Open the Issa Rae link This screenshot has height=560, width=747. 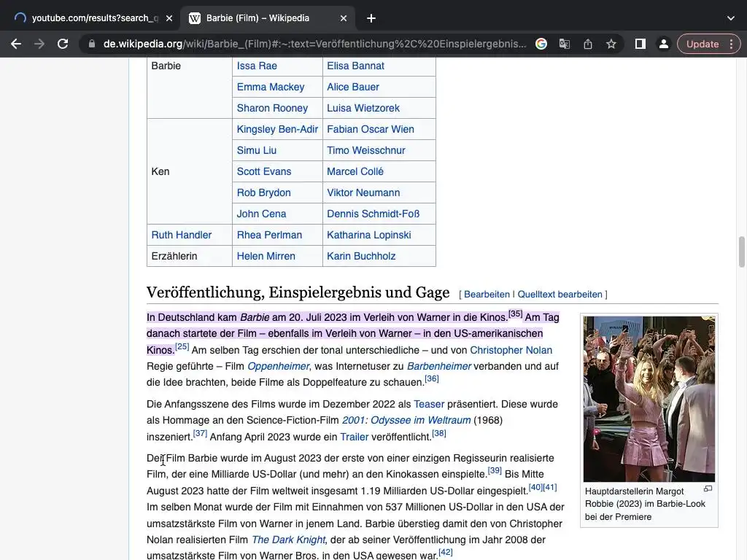[x=257, y=66]
